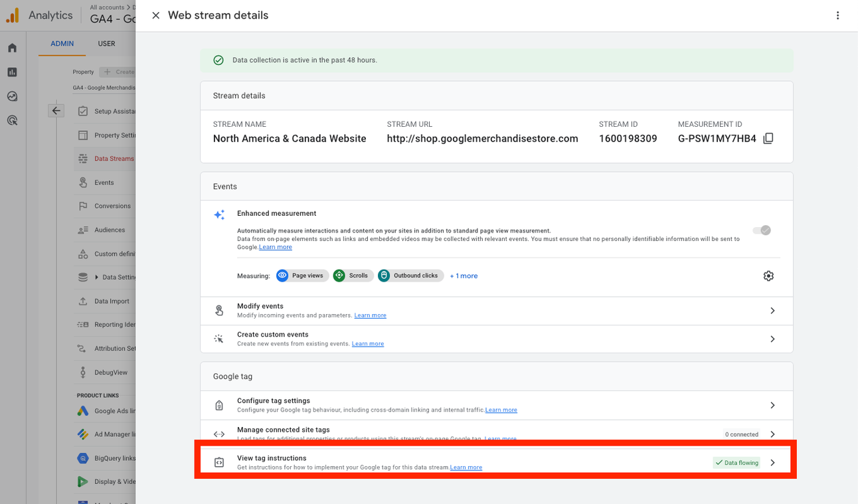Open BigQuery links item
858x504 pixels.
106,458
